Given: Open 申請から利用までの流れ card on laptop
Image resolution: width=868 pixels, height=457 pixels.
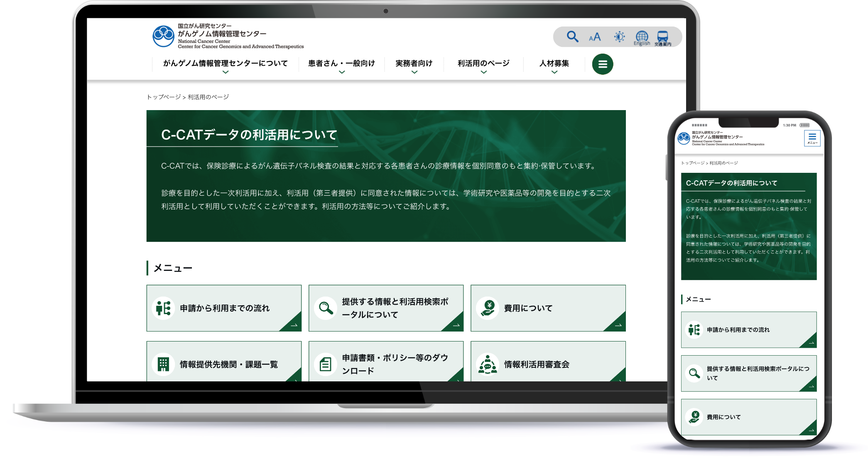Looking at the screenshot, I should pos(224,308).
